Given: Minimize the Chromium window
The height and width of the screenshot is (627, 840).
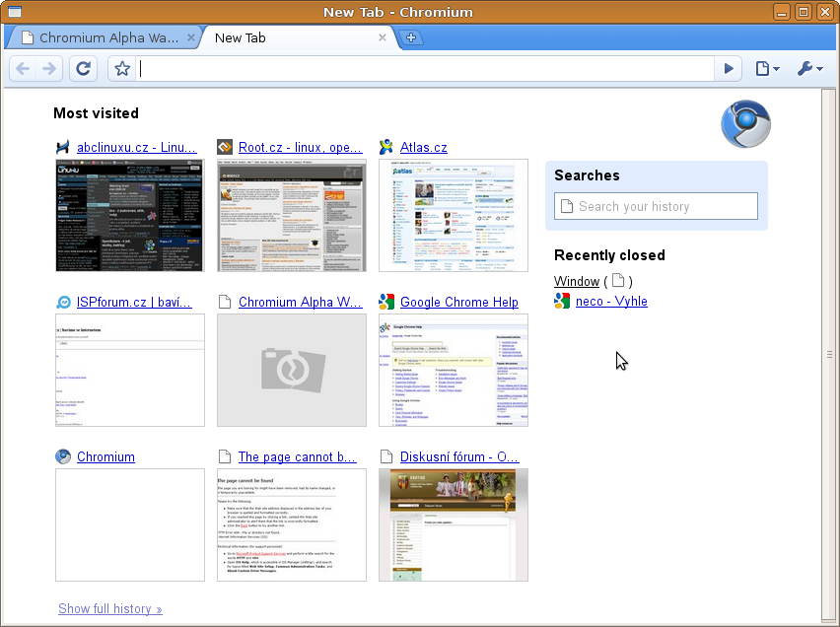Looking at the screenshot, I should click(x=782, y=12).
